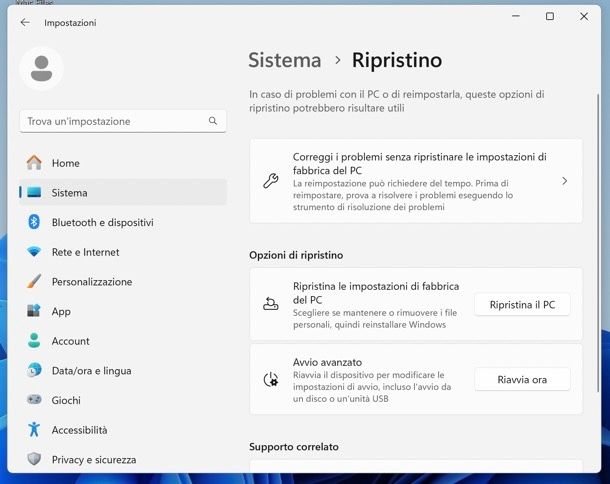Click the Account person icon
The width and height of the screenshot is (610, 484).
[x=34, y=341]
